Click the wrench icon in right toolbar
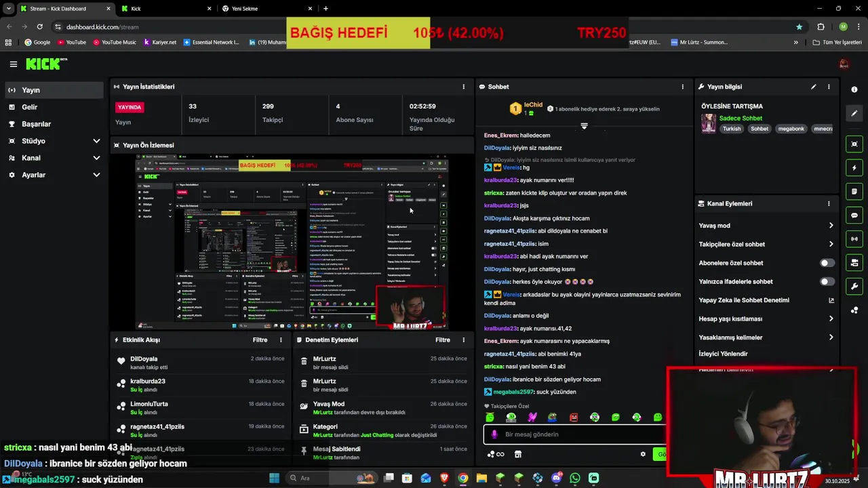The width and height of the screenshot is (868, 488). [x=854, y=286]
